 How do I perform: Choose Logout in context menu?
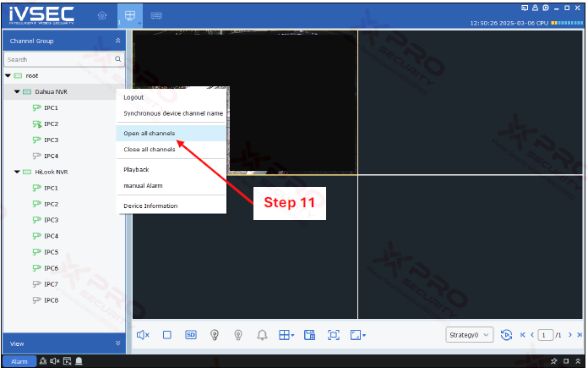click(133, 97)
